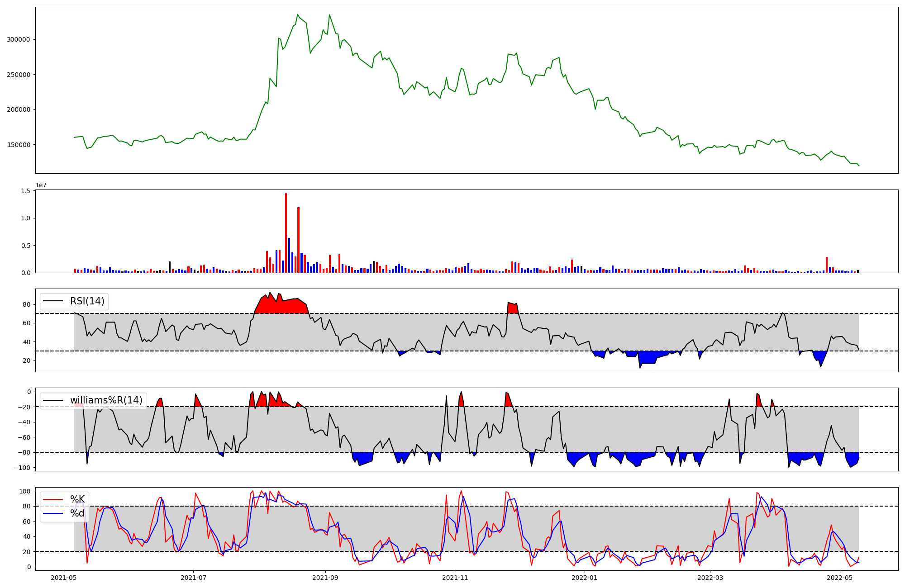The width and height of the screenshot is (905, 588).
Task: Click the 200000 price axis label
Action: pos(18,110)
